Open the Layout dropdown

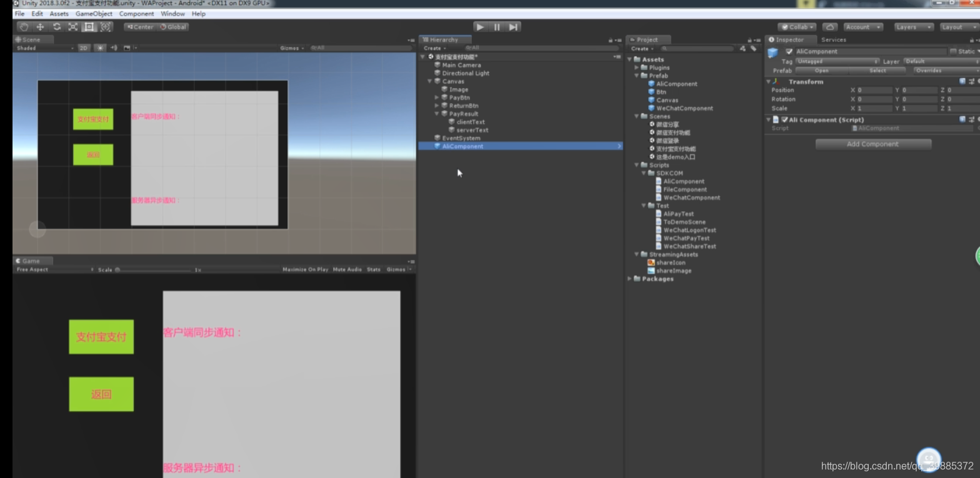coord(959,27)
